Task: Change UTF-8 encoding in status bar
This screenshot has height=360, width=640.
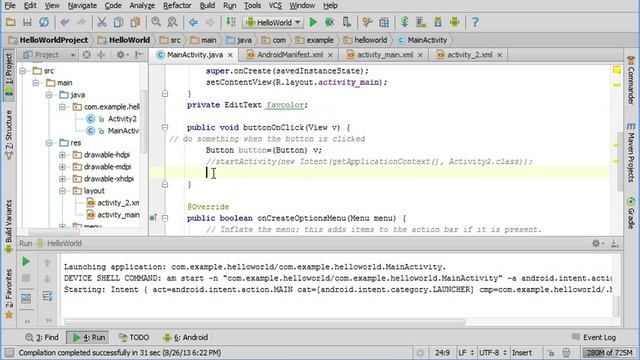Action: click(492, 353)
